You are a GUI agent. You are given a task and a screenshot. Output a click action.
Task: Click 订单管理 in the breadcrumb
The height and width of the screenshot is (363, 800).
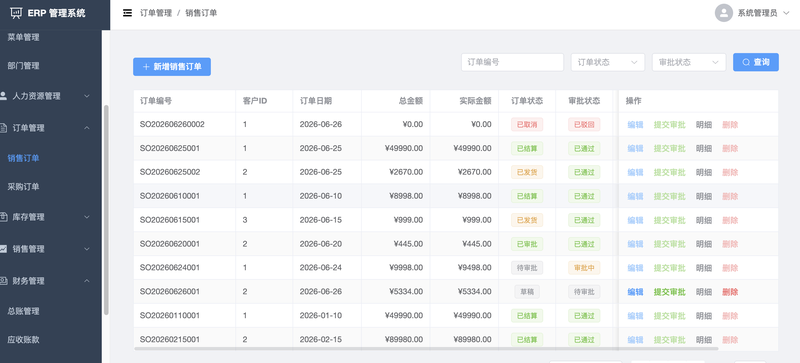(156, 13)
